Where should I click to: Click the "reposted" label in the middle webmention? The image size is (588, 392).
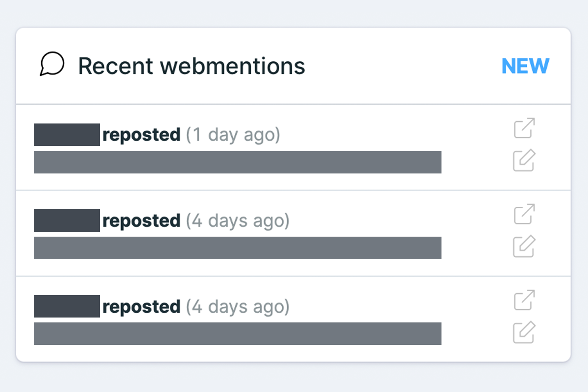142,221
